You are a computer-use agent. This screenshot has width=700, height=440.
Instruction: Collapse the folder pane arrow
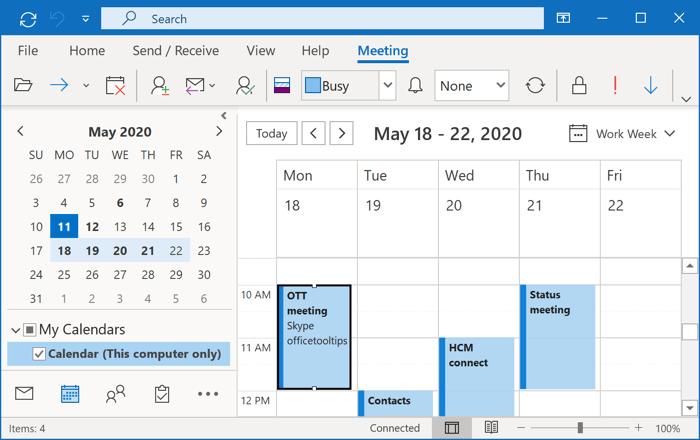pos(224,116)
